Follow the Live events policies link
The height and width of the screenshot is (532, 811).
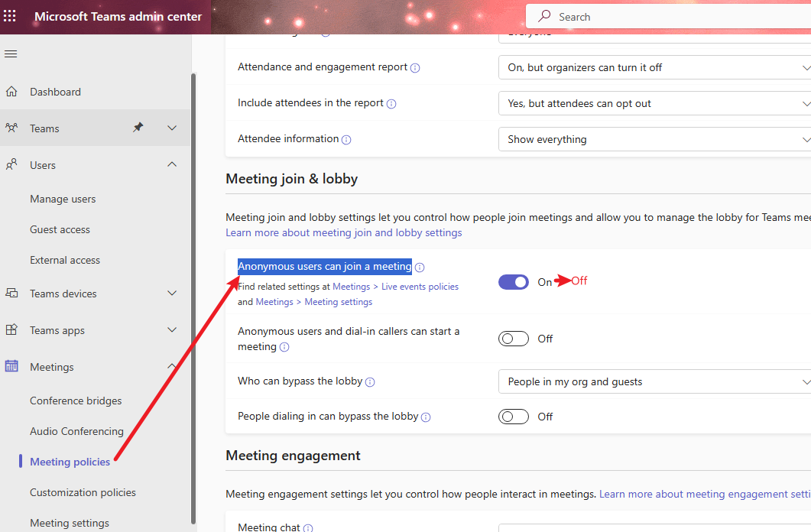point(420,287)
